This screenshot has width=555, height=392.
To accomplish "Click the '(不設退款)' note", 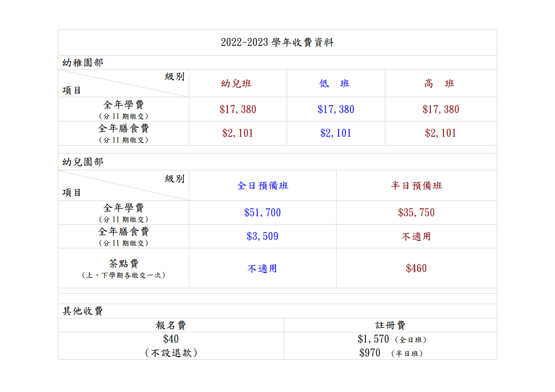I will click(171, 353).
